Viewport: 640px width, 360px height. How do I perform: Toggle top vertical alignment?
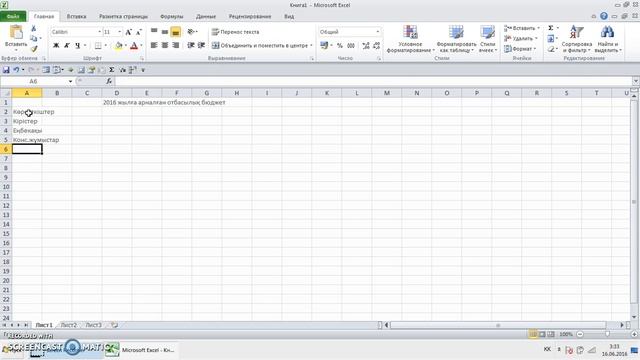click(154, 31)
